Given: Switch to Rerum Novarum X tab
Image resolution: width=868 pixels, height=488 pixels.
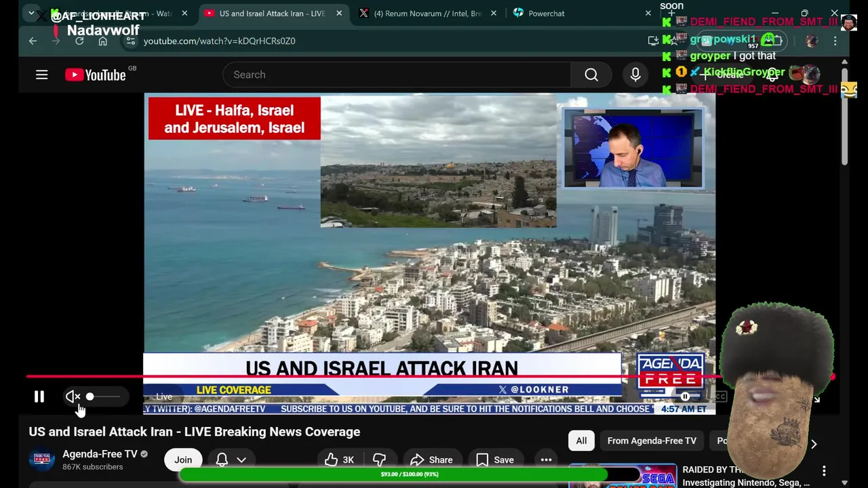Looking at the screenshot, I should pyautogui.click(x=427, y=13).
